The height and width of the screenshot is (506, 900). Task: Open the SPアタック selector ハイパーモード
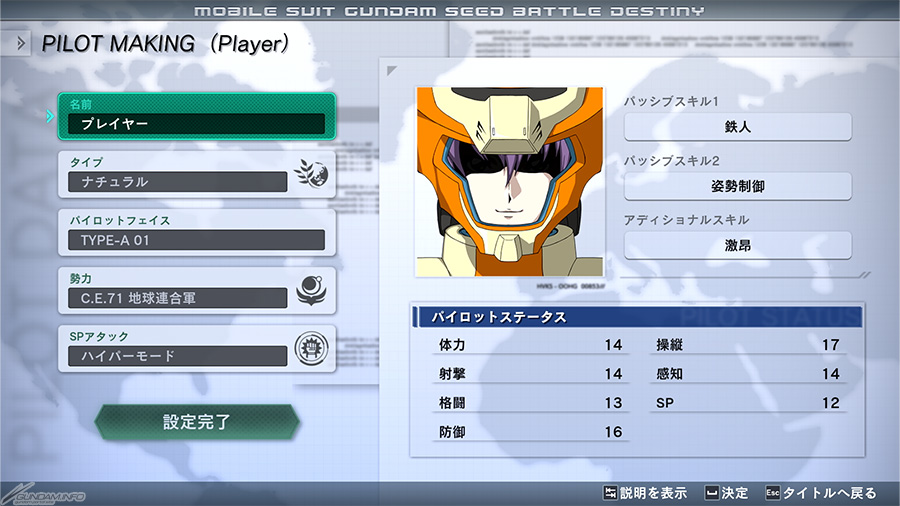pyautogui.click(x=196, y=349)
